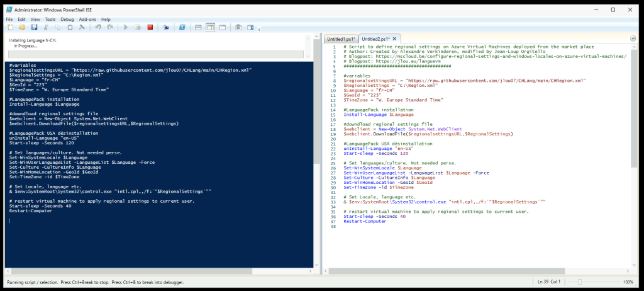Click the language install progress bar
This screenshot has width=644, height=291.
click(156, 54)
